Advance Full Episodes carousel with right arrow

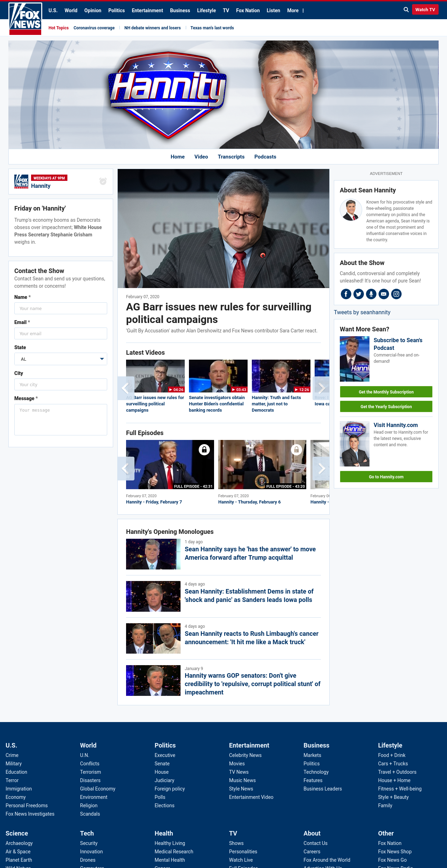tap(321, 469)
